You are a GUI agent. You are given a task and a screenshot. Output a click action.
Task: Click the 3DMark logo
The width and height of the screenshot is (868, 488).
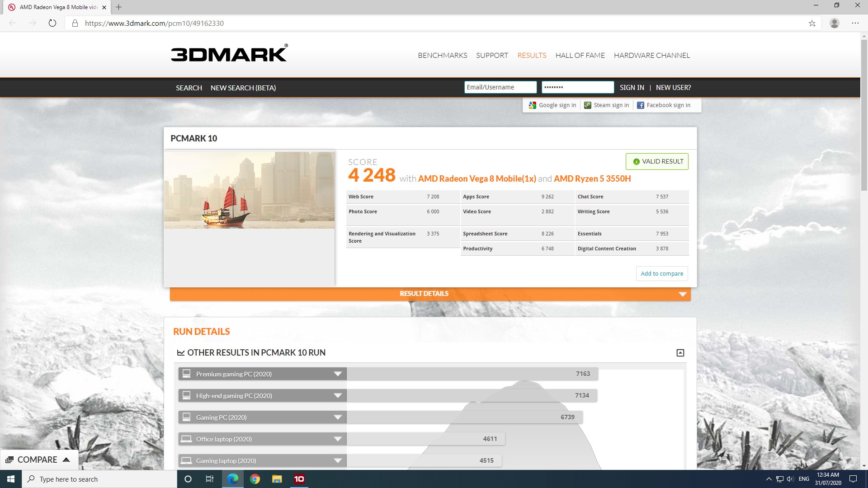tap(229, 53)
